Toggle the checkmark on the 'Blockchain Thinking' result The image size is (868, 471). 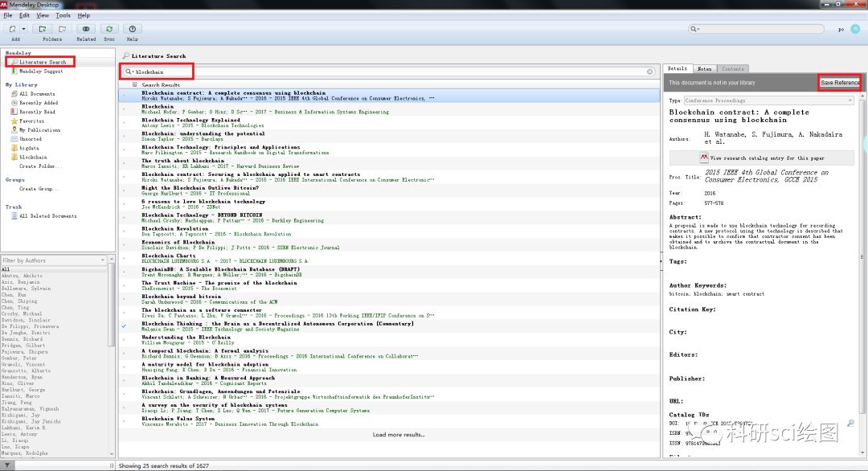coord(124,326)
